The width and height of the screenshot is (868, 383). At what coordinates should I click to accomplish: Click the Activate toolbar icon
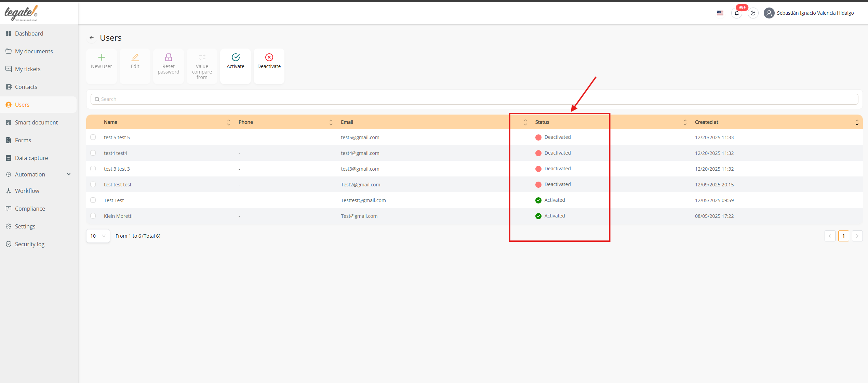tap(235, 57)
